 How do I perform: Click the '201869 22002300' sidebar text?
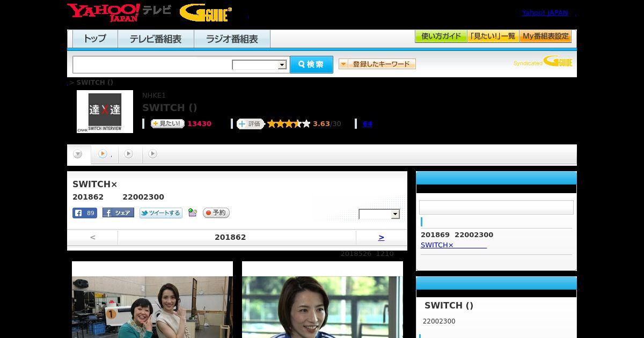tap(457, 235)
